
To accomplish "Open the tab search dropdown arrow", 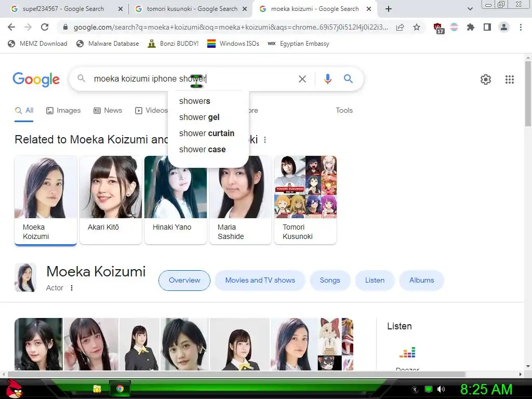I will click(x=470, y=9).
